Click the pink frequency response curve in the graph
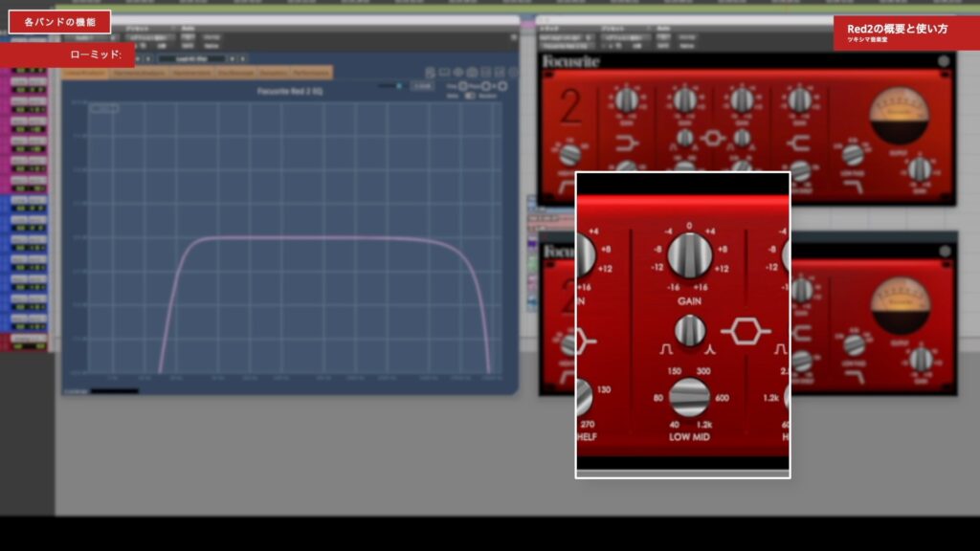This screenshot has height=551, width=980. click(325, 238)
